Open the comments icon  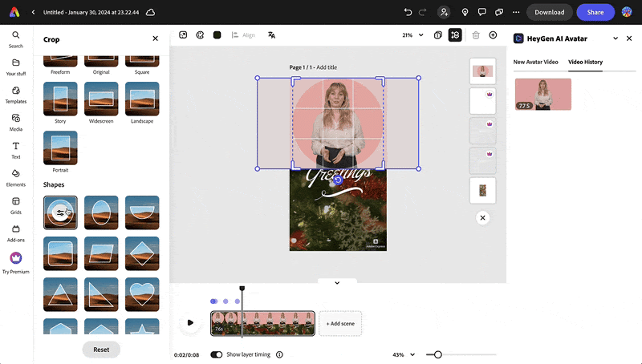482,12
